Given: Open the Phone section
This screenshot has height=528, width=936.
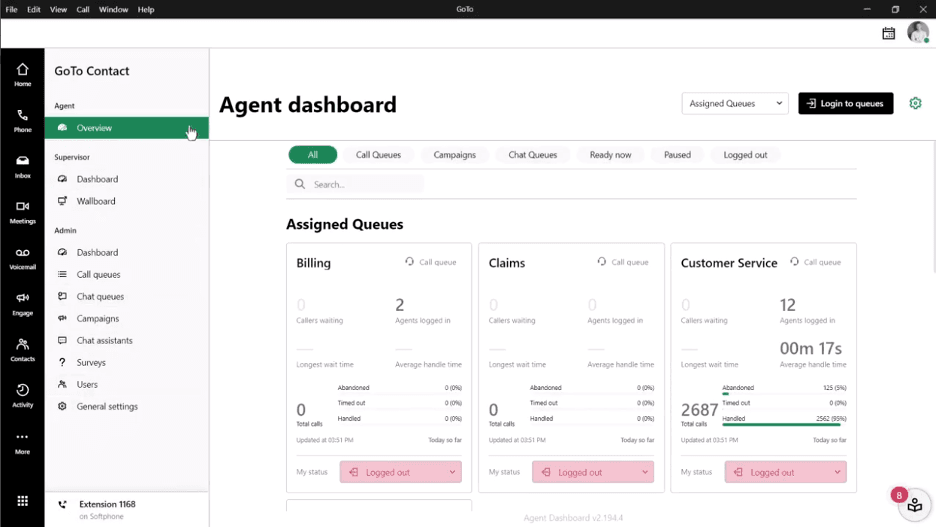Looking at the screenshot, I should (22, 121).
